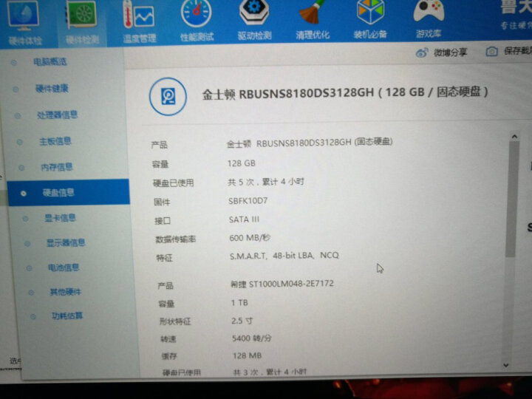Click the S.M.A.R.T, 48-bit LBA, NCQ text
Screen dimensions: 532x399
tap(284, 256)
